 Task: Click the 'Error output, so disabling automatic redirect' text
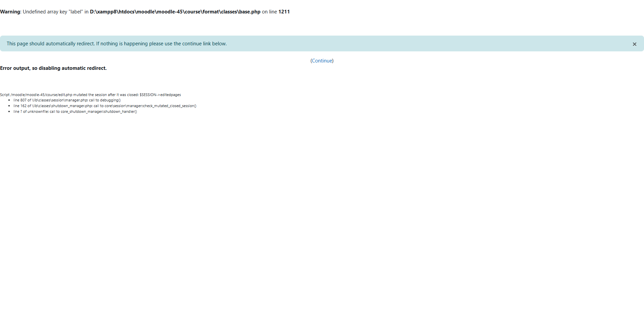click(x=53, y=68)
